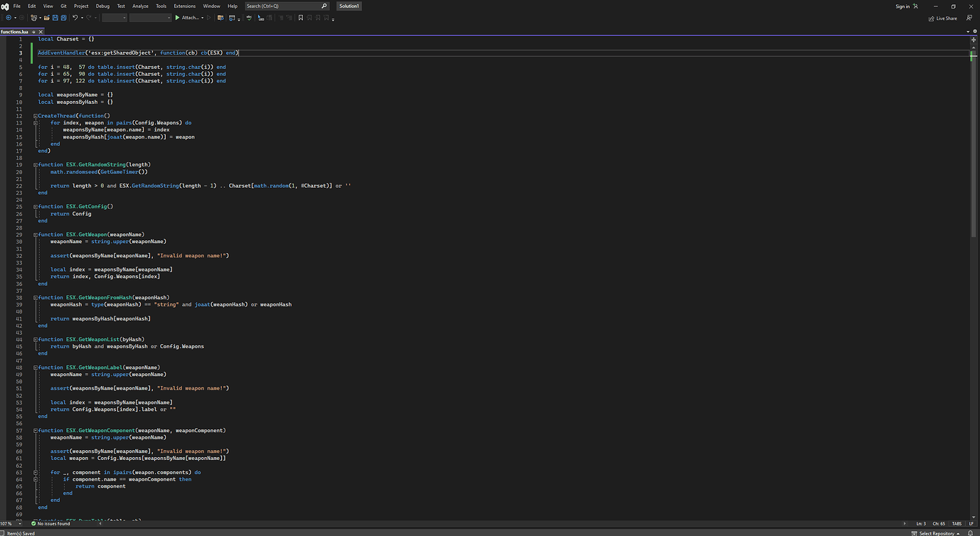Click the Undo icon in the toolbar

click(75, 18)
